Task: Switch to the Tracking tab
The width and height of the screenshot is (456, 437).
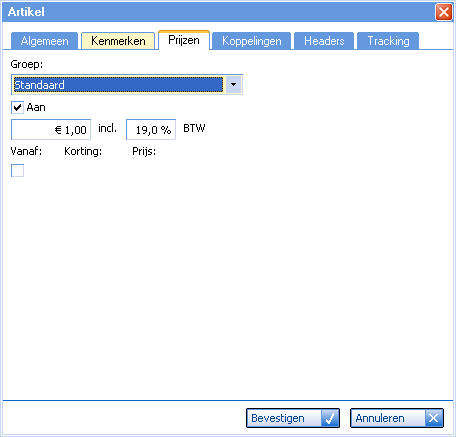Action: coord(388,41)
